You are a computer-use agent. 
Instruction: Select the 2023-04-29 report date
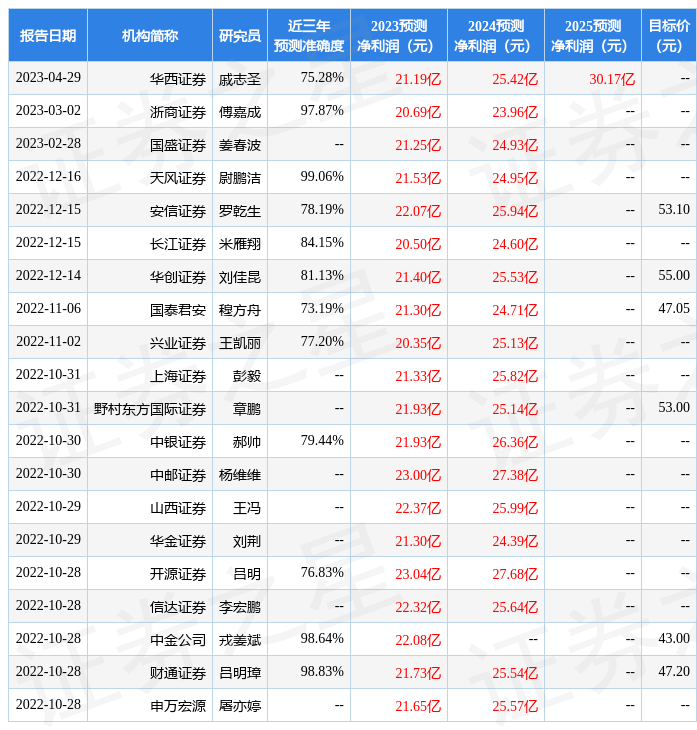tap(48, 78)
